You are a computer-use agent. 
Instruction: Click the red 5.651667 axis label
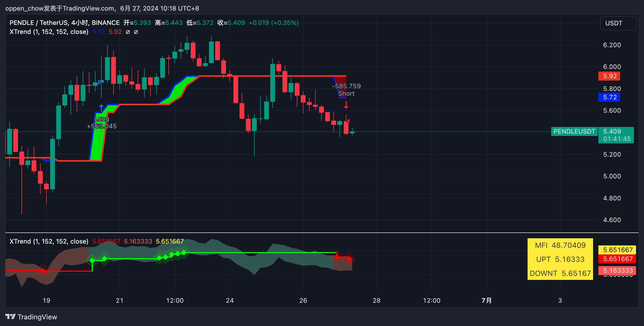tap(617, 259)
